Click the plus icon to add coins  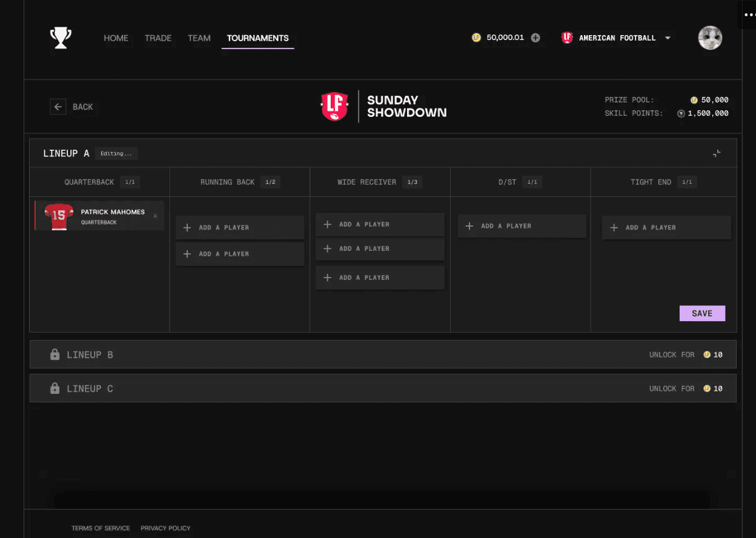pos(535,38)
